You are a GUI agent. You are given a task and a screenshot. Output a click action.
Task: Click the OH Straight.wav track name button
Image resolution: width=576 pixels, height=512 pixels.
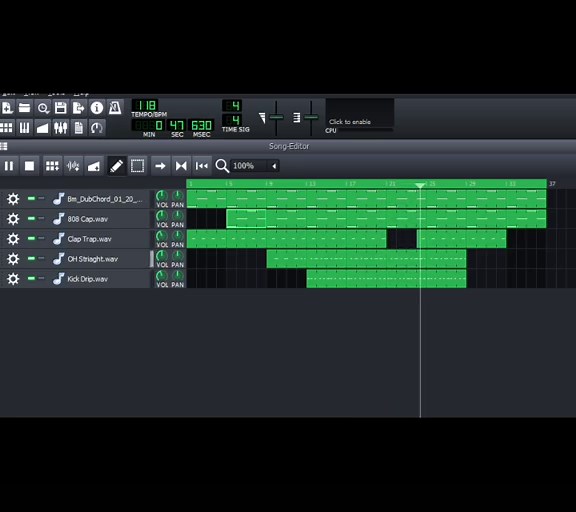tap(100, 259)
